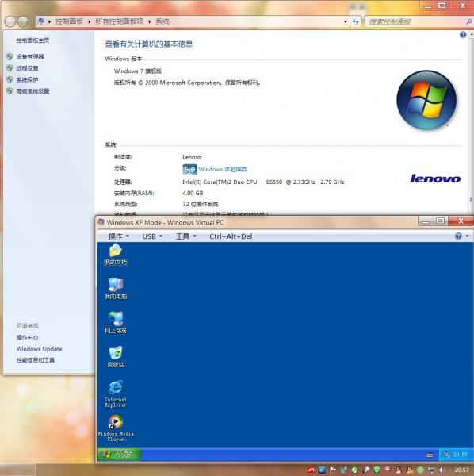Select the Windows Media Player desktop shortcut
The width and height of the screenshot is (474, 476).
pos(116,428)
